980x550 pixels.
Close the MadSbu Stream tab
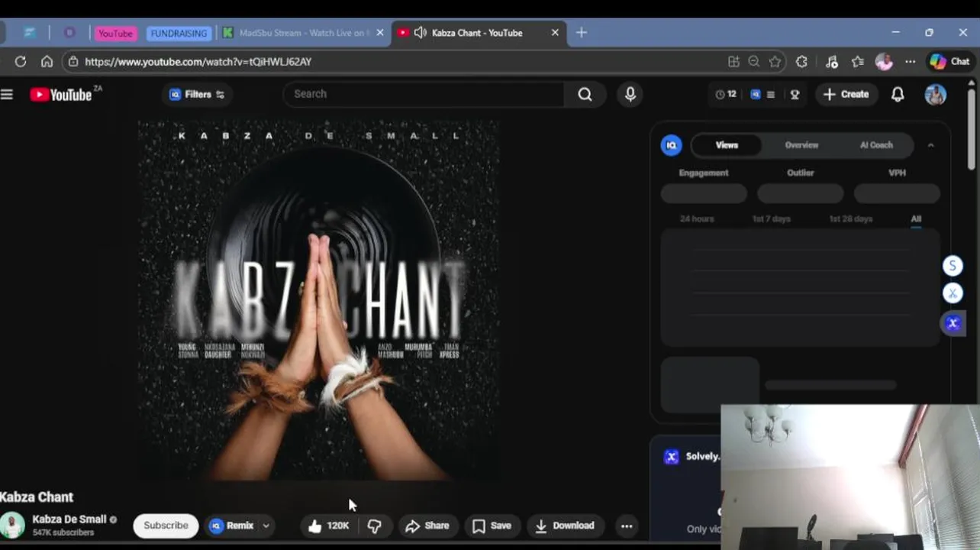380,33
